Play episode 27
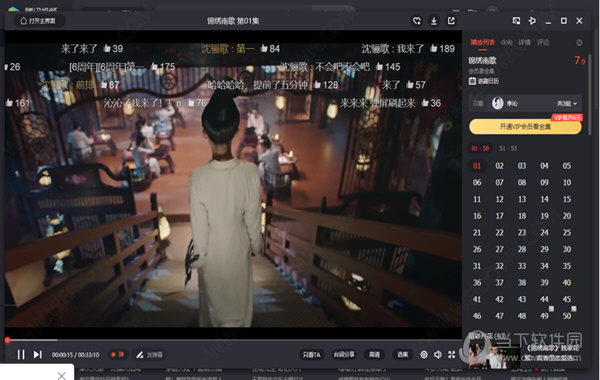 click(499, 249)
